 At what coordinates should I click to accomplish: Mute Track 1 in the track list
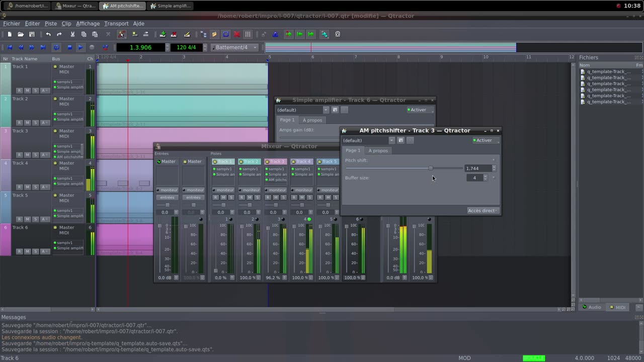27,90
